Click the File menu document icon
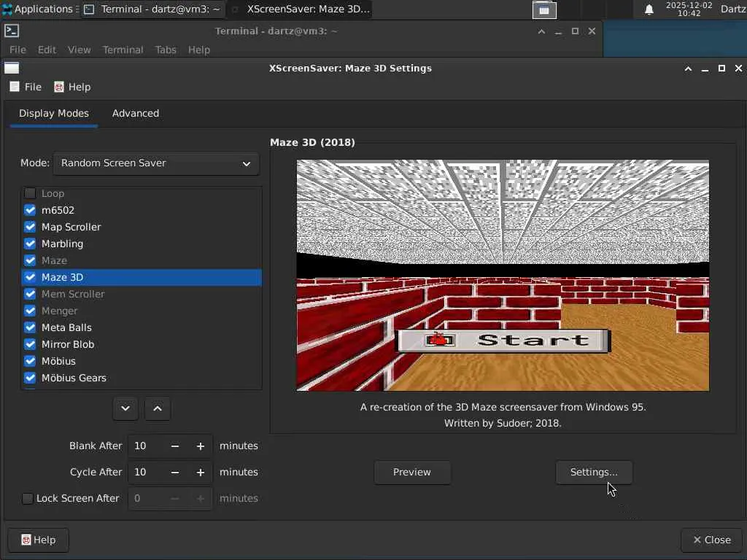 [15, 87]
